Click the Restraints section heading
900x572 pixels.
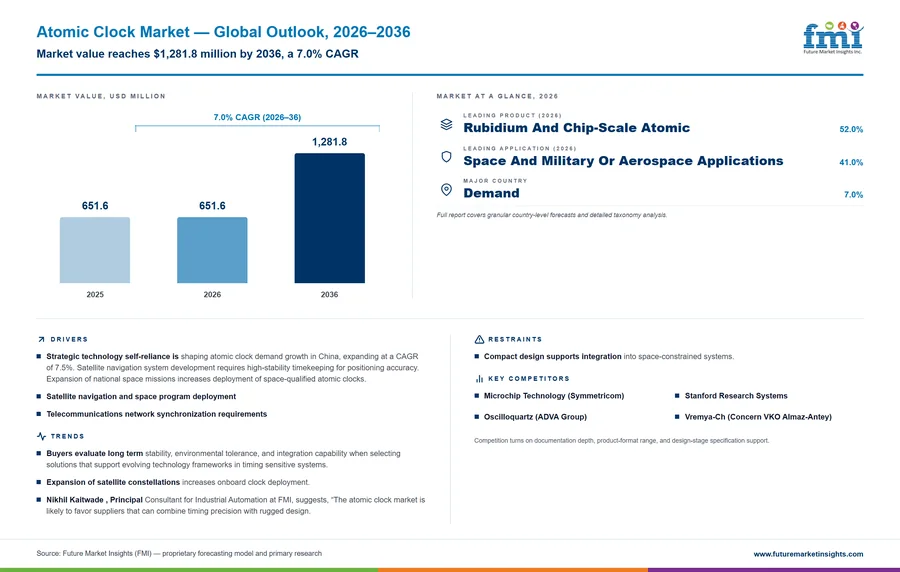(x=515, y=340)
